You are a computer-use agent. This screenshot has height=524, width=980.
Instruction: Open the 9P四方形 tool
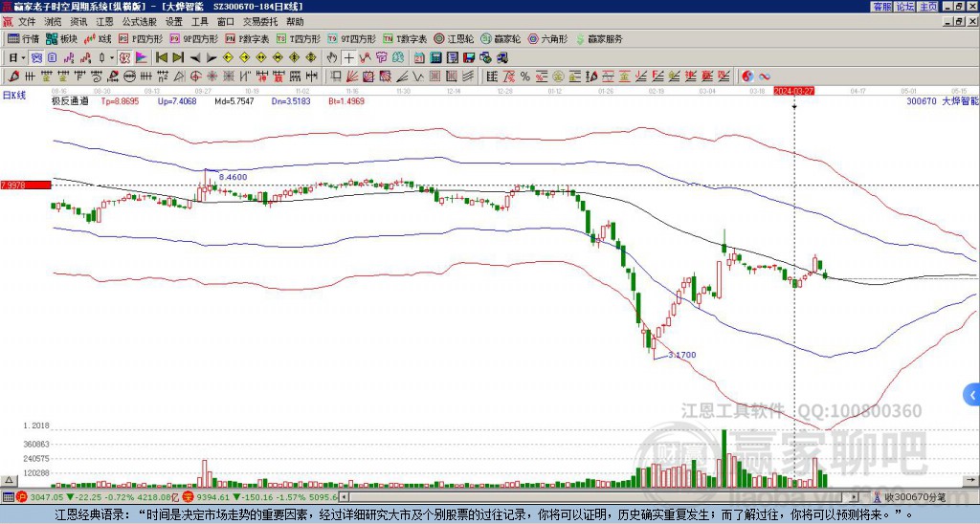[x=193, y=38]
